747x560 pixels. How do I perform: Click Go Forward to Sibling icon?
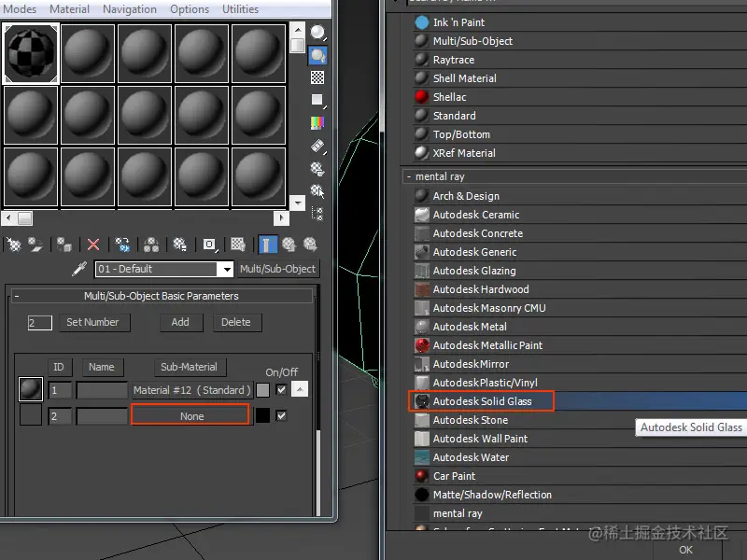pos(311,245)
